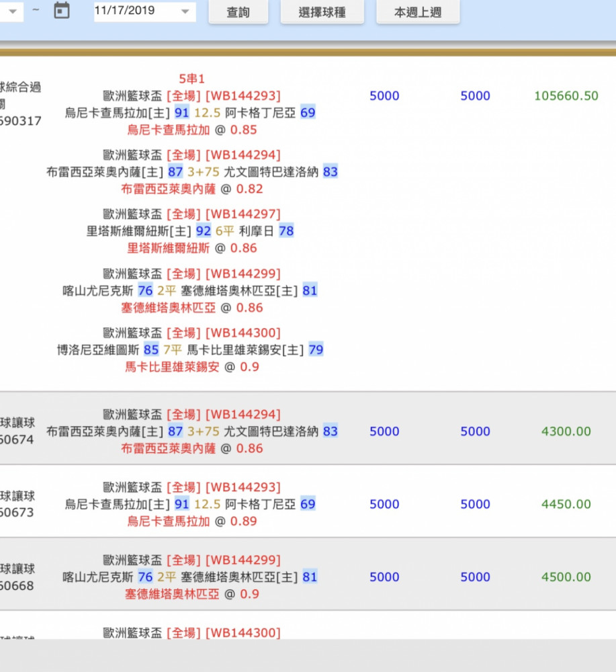
Task: Click 塞德維塔奧林匹亞 @ 0.9 pick
Action: coord(192,594)
